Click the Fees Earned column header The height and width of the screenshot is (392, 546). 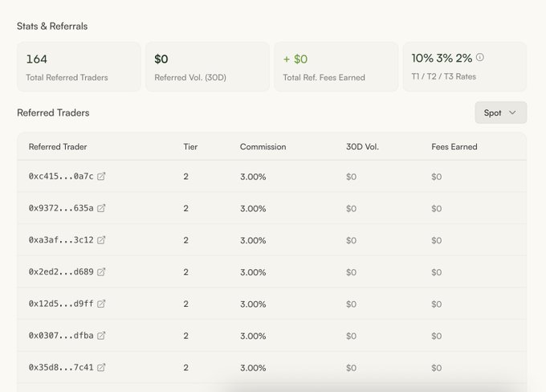[454, 147]
